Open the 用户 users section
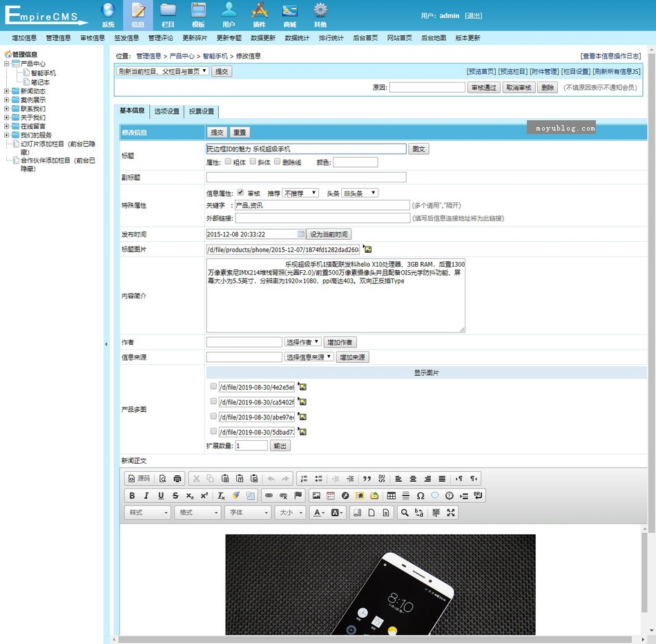Screen dimensions: 656x644 point(229,15)
